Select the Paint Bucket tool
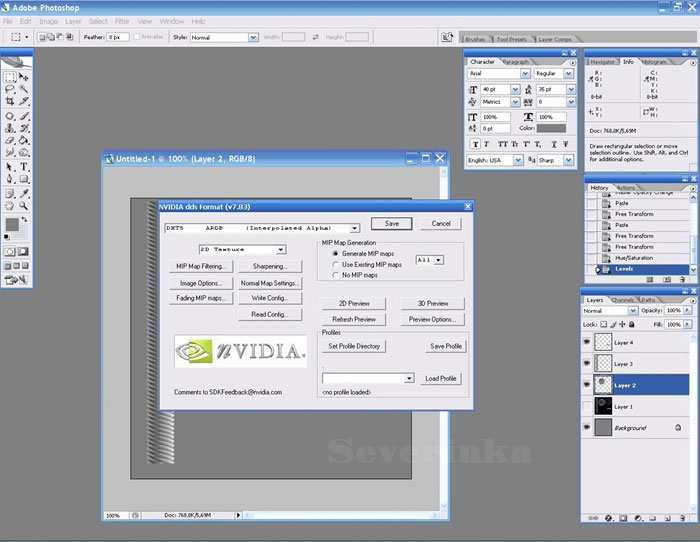This screenshot has height=542, width=700. pyautogui.click(x=24, y=141)
